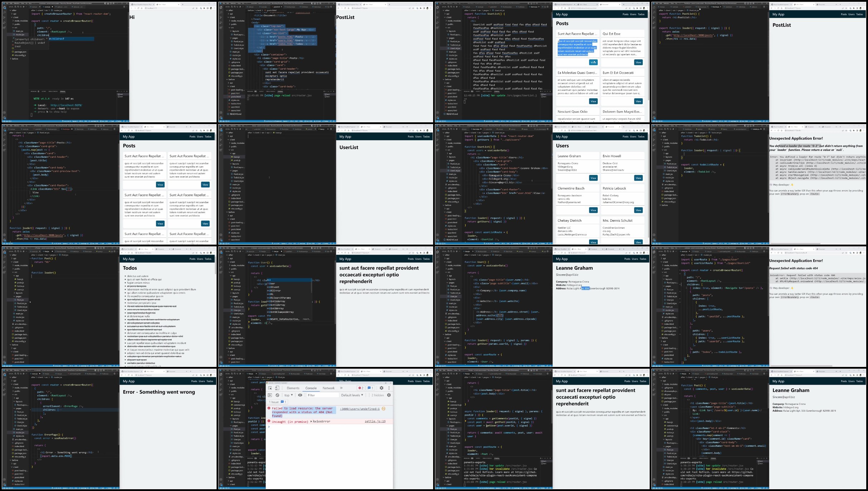Viewport: 868px width, 491px height.
Task: Clear the console with the ban icon
Action: tap(277, 395)
